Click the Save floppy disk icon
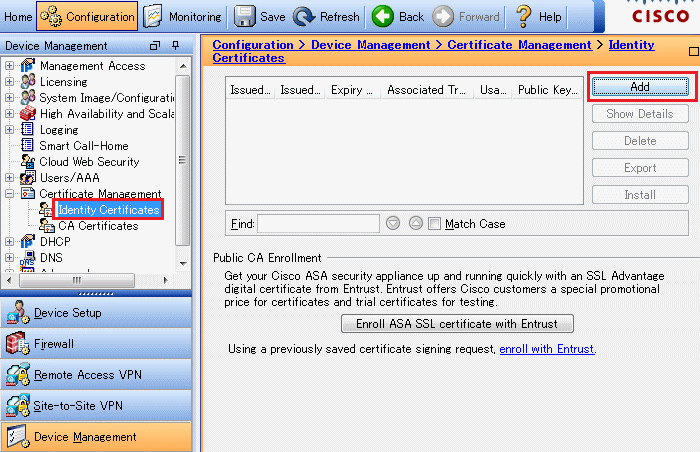 click(x=245, y=17)
